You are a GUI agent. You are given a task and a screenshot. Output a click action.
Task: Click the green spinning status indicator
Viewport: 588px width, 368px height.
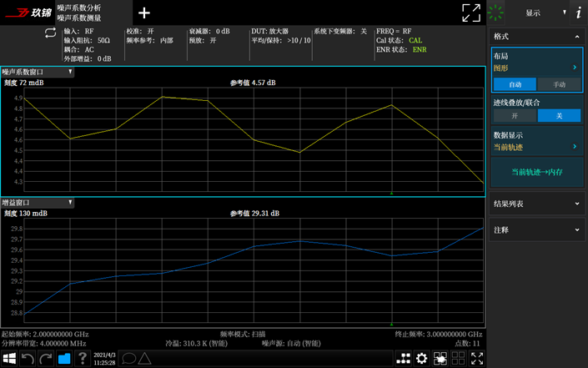coord(495,13)
